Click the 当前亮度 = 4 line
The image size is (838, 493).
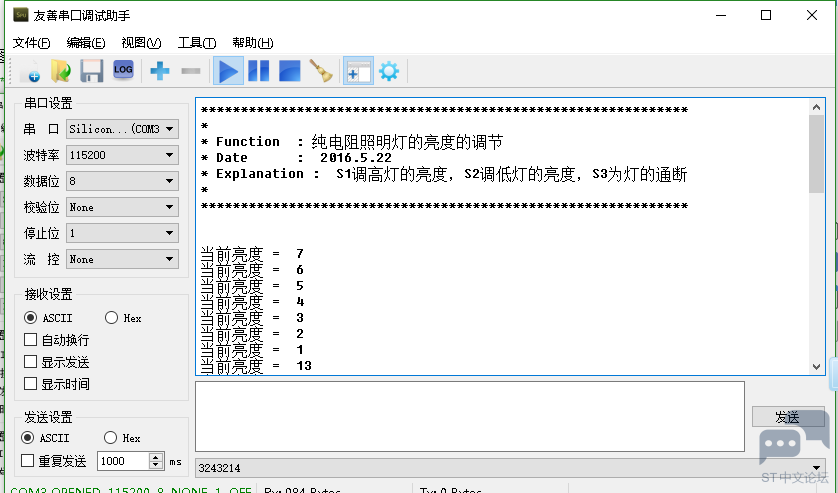click(x=252, y=302)
